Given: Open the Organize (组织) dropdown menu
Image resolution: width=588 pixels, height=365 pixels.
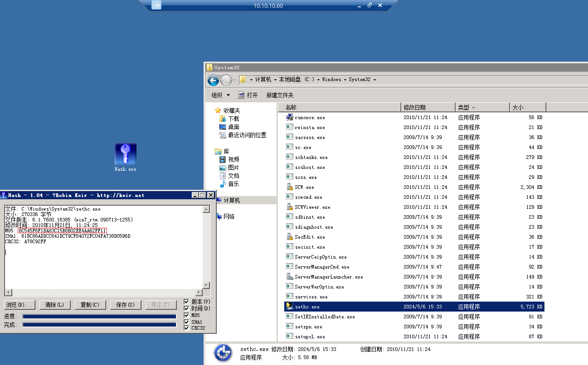Looking at the screenshot, I should tap(221, 95).
